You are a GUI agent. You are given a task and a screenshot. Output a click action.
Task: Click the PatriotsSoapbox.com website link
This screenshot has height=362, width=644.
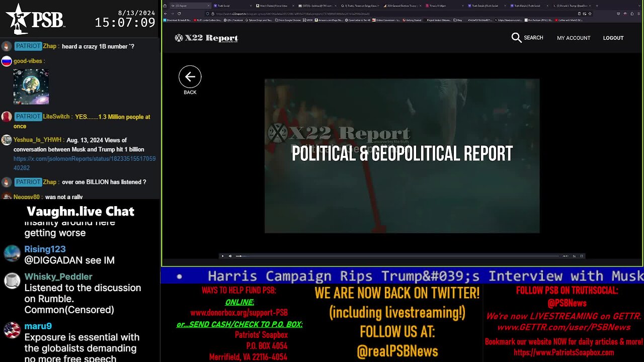(x=564, y=352)
